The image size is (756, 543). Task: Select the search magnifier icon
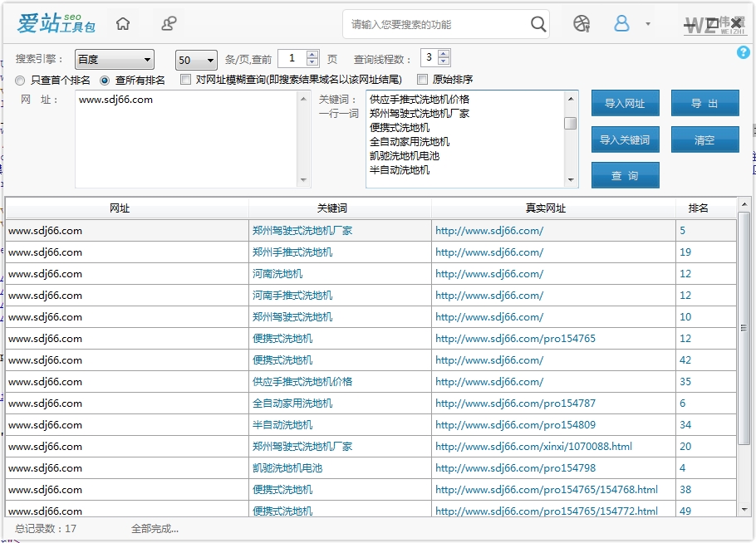pyautogui.click(x=538, y=23)
